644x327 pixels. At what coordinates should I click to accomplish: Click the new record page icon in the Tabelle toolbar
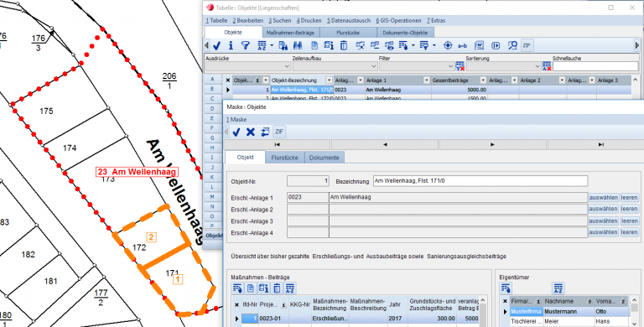314,45
